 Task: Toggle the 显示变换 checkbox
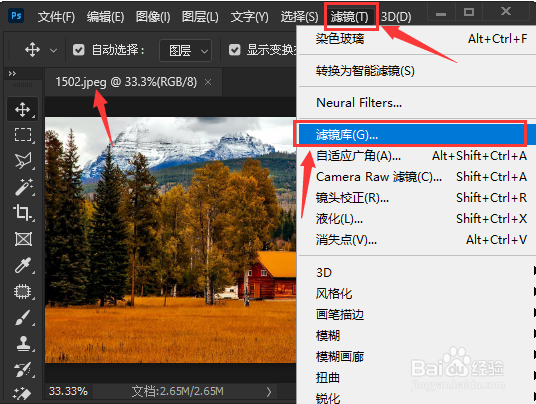pos(234,50)
